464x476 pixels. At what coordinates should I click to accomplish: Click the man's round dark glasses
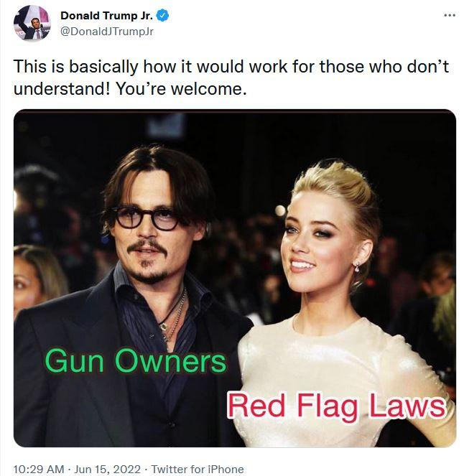pyautogui.click(x=146, y=218)
